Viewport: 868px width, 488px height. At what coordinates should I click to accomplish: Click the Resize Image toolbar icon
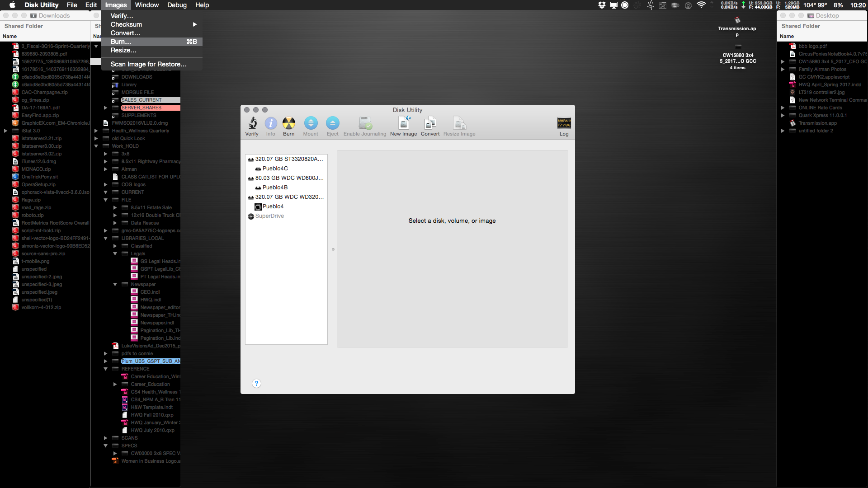tap(459, 123)
